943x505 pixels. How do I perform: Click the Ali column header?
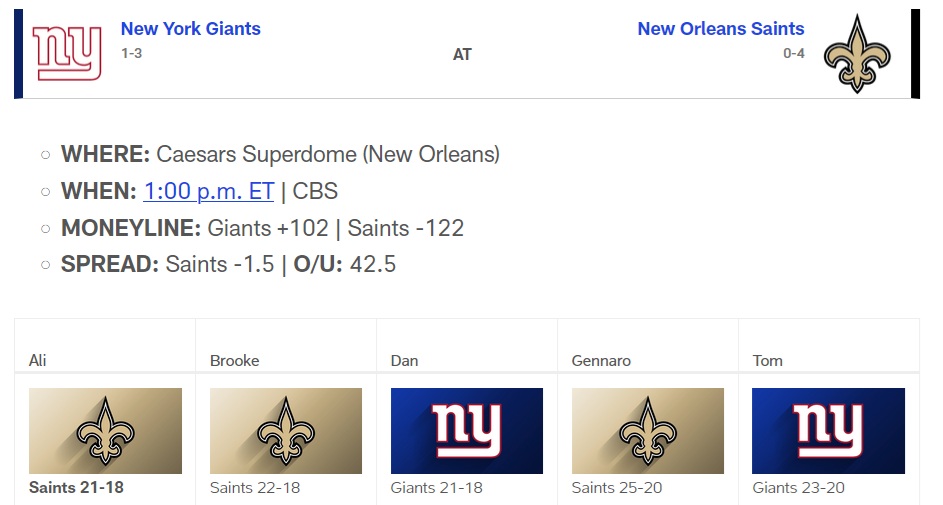tap(38, 360)
